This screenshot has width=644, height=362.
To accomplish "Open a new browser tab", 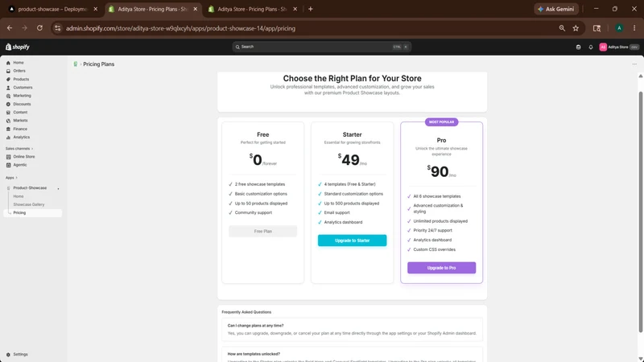I will pos(311,9).
